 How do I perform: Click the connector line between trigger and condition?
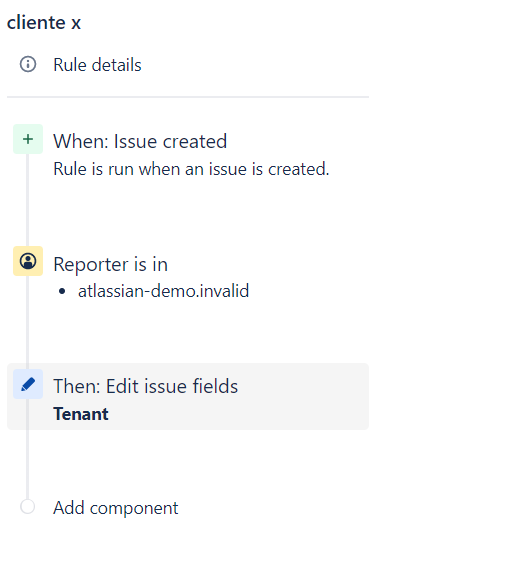(28, 200)
